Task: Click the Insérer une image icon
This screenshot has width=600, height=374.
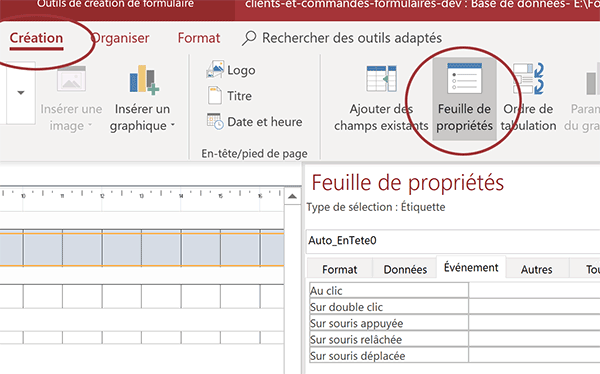Action: pos(71,78)
